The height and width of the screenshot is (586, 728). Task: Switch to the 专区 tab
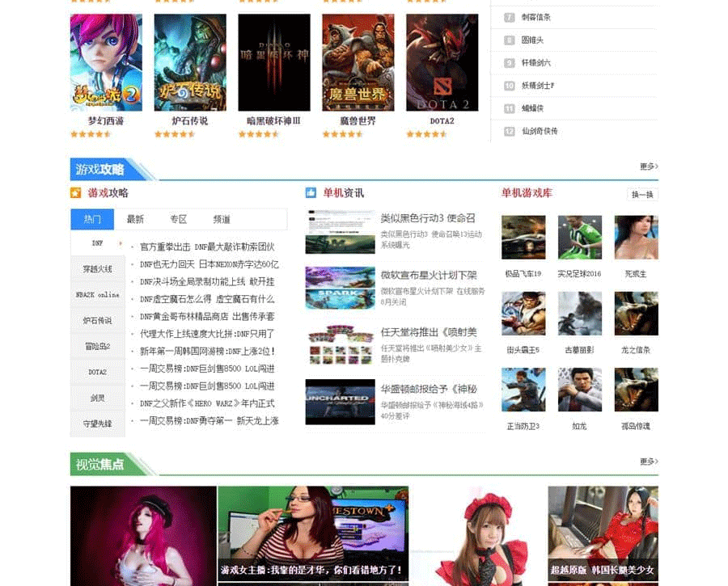click(x=178, y=219)
